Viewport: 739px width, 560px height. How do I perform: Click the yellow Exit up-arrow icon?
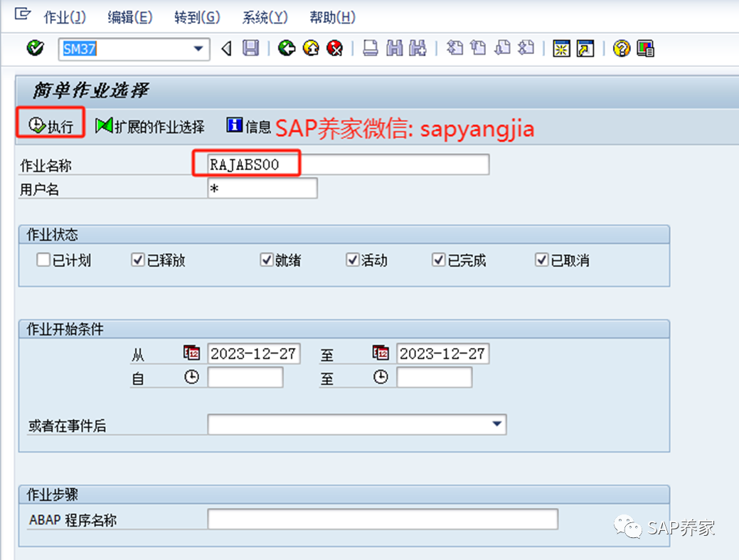[x=311, y=48]
